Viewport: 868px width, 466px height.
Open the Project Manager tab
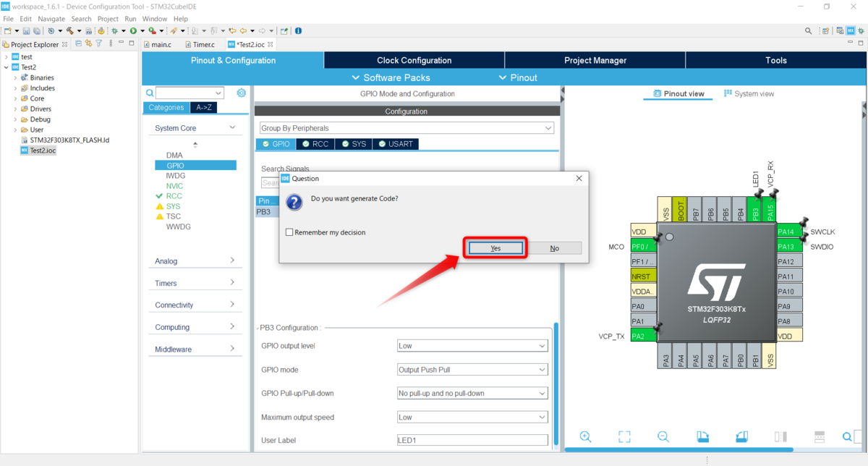tap(595, 60)
